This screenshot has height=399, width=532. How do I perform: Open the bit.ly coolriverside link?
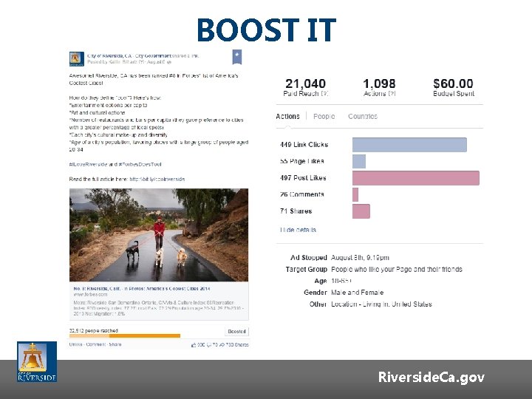157,179
